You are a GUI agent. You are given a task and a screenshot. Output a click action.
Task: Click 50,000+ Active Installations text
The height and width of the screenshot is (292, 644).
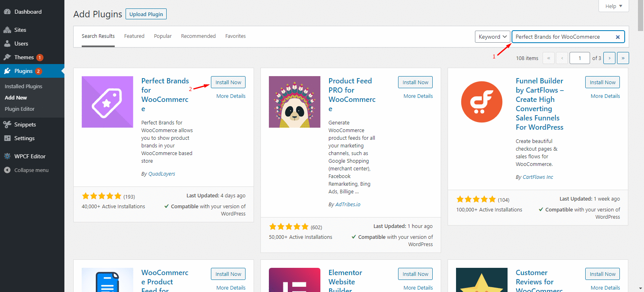(x=301, y=237)
